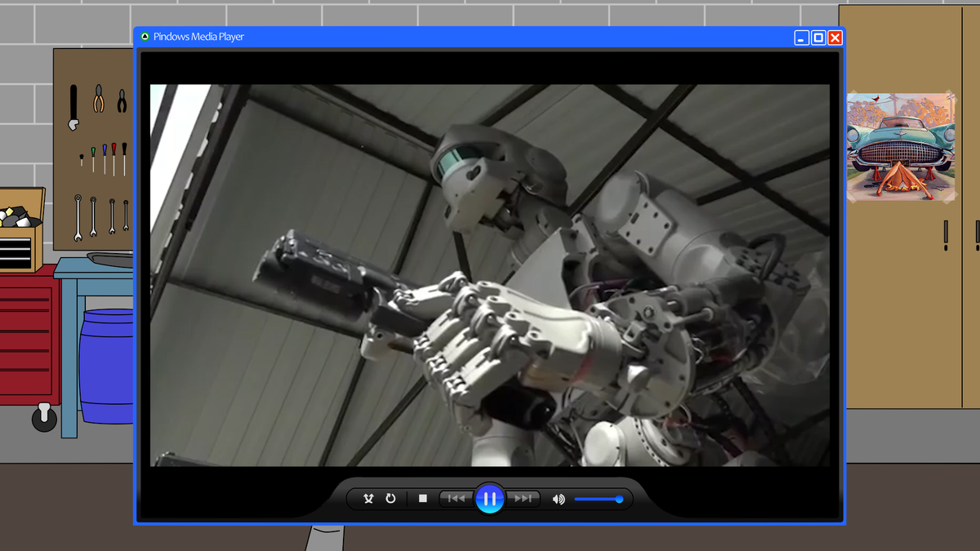Minimize the Pindows Media Player window
Viewport: 980px width, 551px height.
click(x=802, y=38)
